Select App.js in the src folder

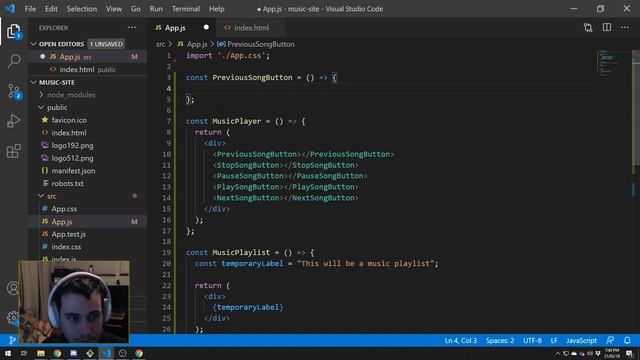87,222
